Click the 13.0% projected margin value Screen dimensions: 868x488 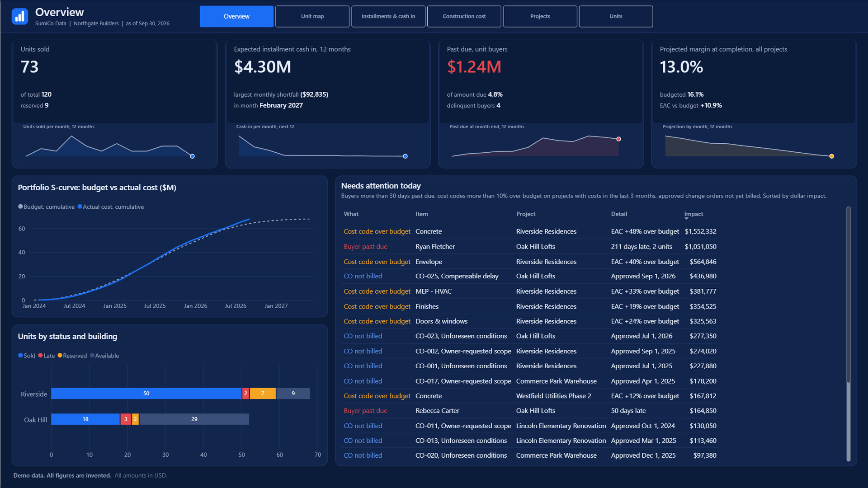coord(681,67)
